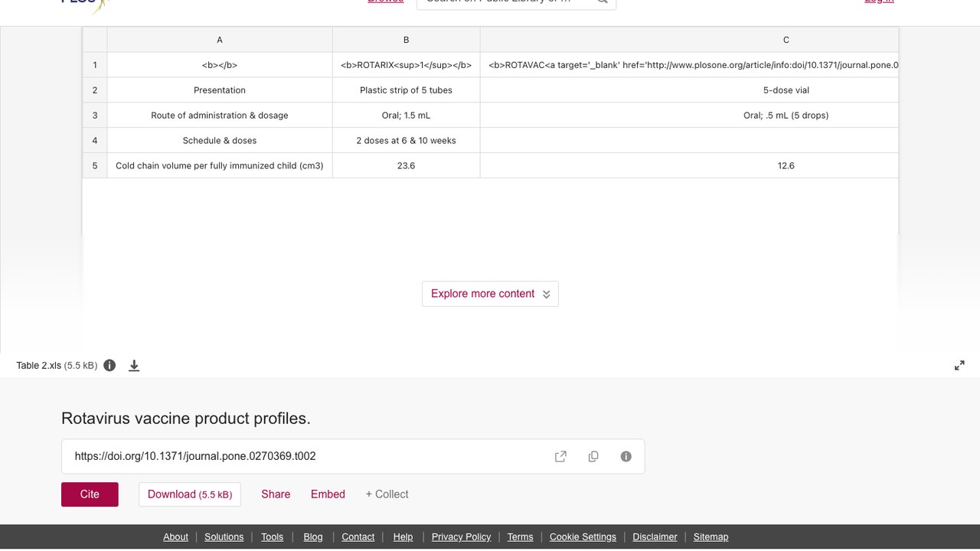Click the cell with value 12.6

point(689,165)
